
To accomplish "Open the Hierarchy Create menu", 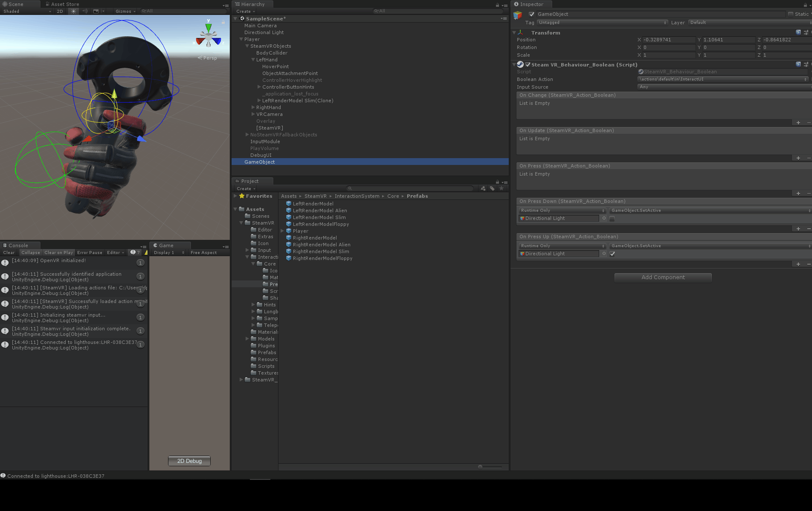I will pos(246,12).
